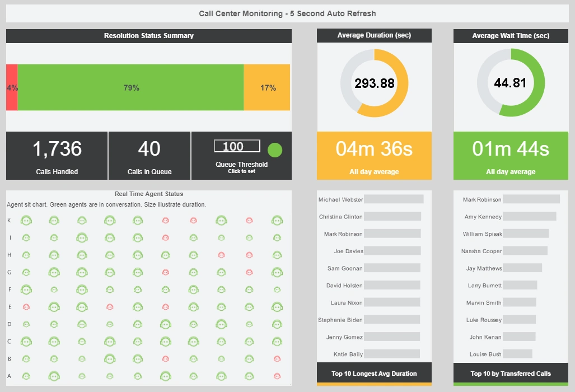Click the enlarged agent avatar in row G
Image resolution: width=575 pixels, height=392 pixels.
click(277, 272)
